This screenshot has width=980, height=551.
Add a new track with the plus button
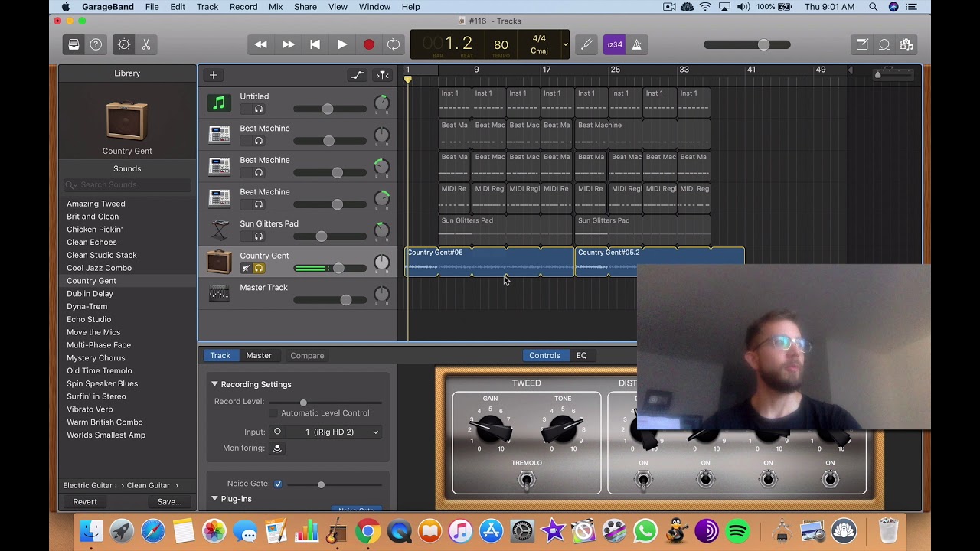point(214,75)
